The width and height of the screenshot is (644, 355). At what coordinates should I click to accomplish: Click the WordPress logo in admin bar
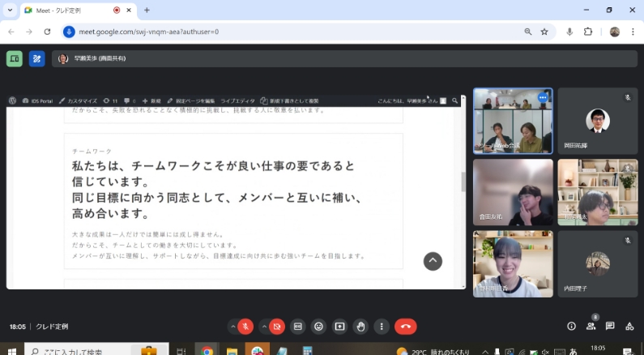pos(13,101)
